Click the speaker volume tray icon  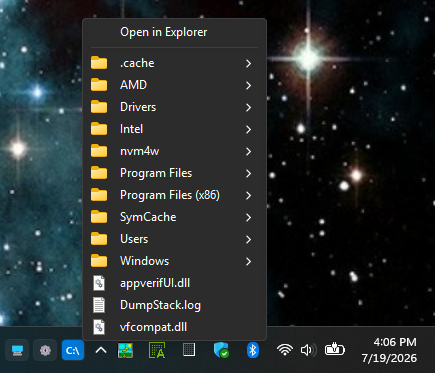pyautogui.click(x=308, y=350)
